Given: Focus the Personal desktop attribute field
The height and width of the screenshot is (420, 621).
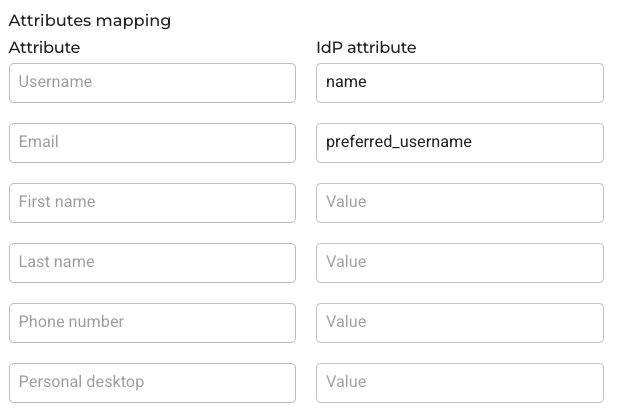Looking at the screenshot, I should pos(152,383).
